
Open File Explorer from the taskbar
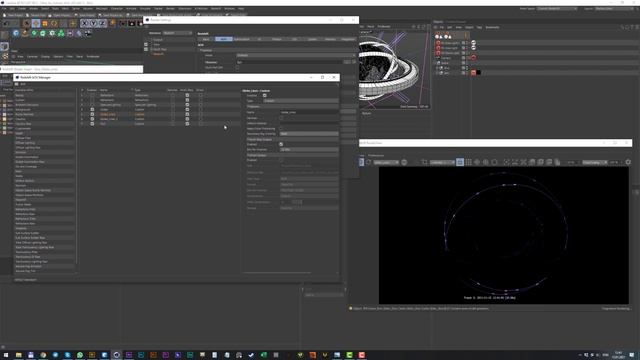[x=18, y=355]
